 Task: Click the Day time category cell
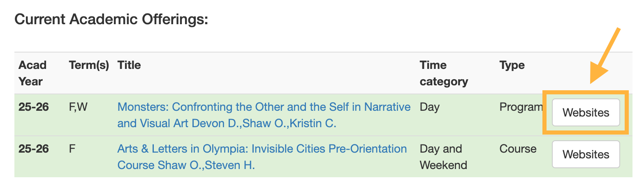pos(430,107)
